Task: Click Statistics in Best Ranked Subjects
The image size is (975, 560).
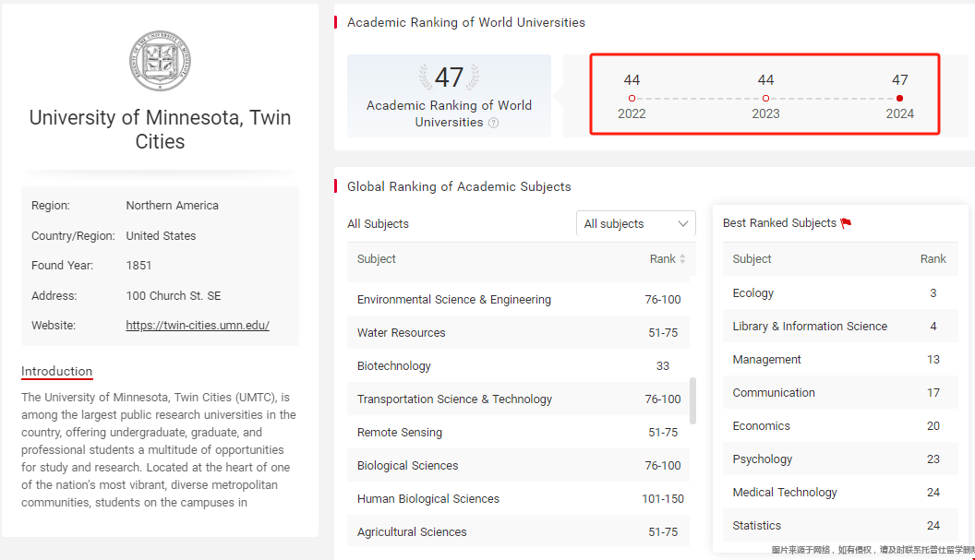Action: click(x=757, y=526)
